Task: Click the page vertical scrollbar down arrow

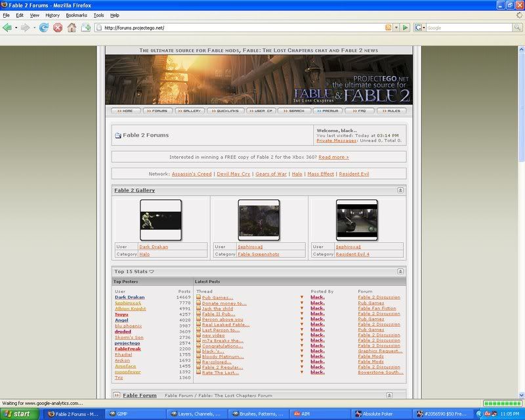Action: tap(521, 395)
